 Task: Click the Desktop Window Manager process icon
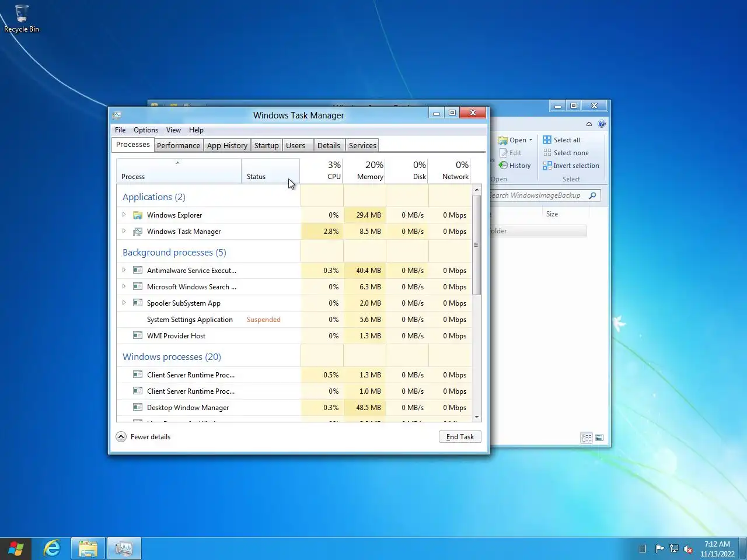(138, 407)
